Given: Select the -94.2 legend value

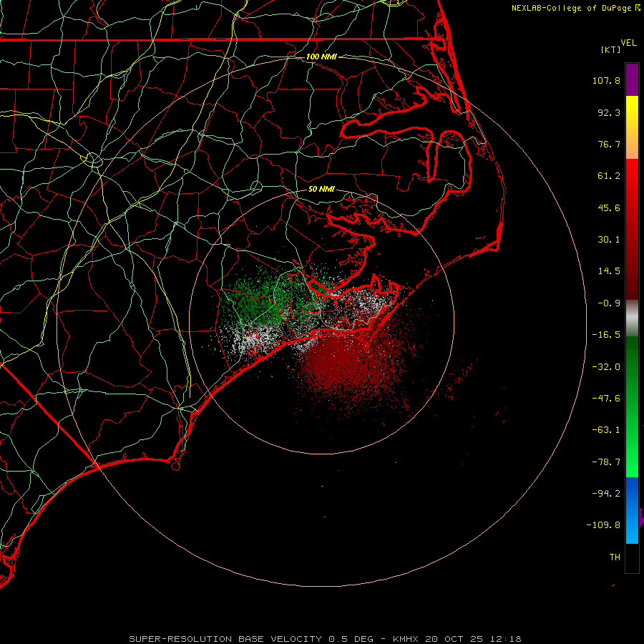Looking at the screenshot, I should click(606, 493).
